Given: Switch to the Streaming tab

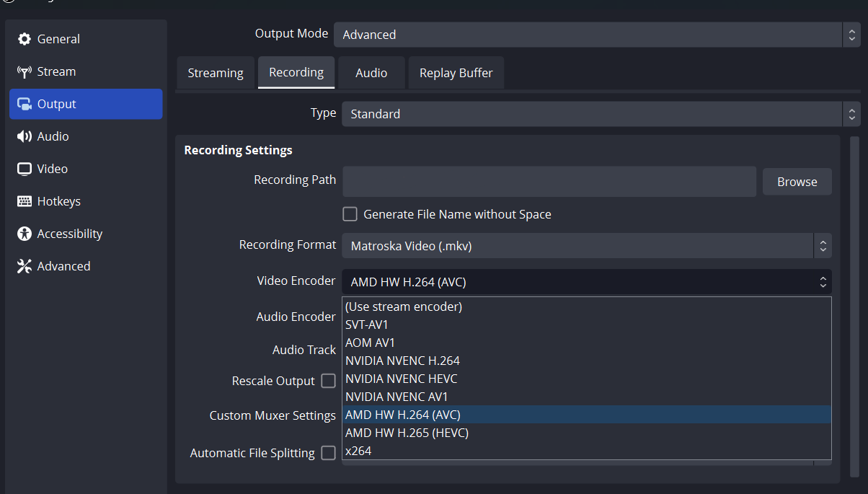Looking at the screenshot, I should (x=216, y=73).
